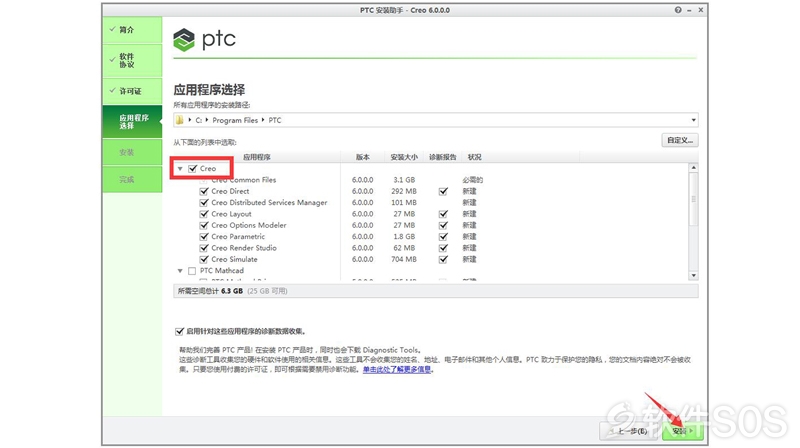Click the application list scrollbar thumb

pyautogui.click(x=693, y=199)
